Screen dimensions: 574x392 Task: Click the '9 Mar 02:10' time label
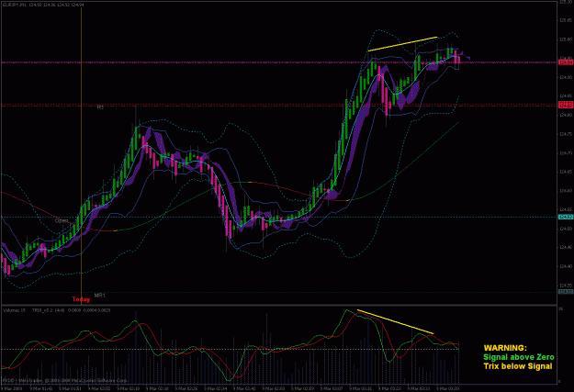[x=129, y=388]
